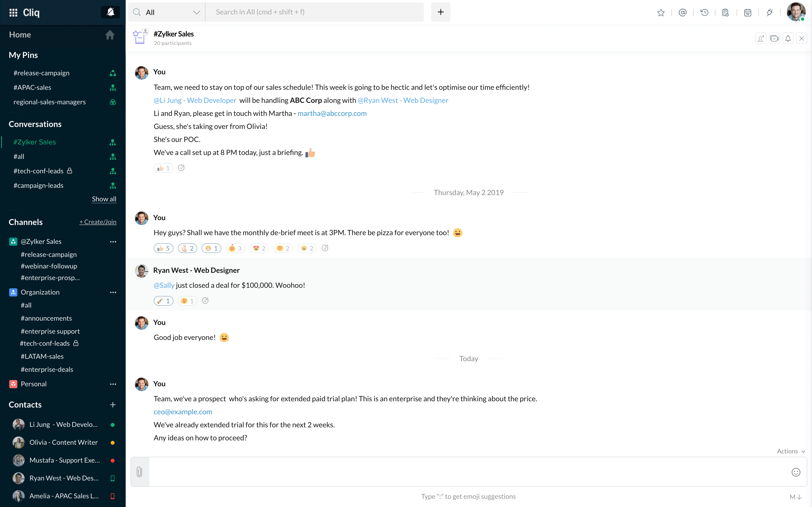This screenshot has height=507, width=812.
Task: Click the Show all conversations link
Action: tap(104, 199)
